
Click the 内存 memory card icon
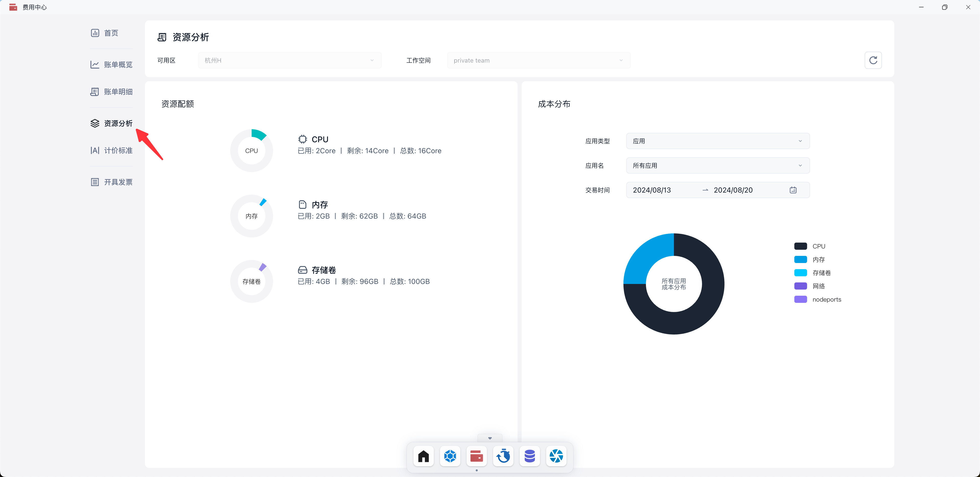pyautogui.click(x=302, y=205)
